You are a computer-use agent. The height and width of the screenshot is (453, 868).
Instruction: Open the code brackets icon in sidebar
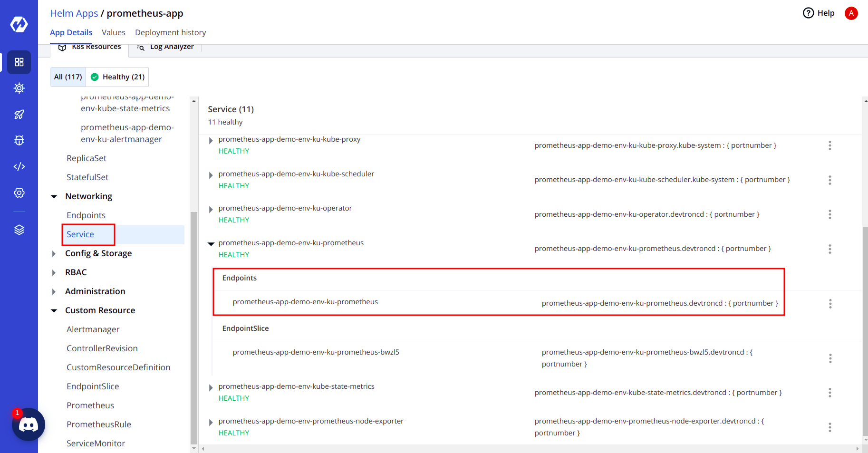(x=19, y=166)
